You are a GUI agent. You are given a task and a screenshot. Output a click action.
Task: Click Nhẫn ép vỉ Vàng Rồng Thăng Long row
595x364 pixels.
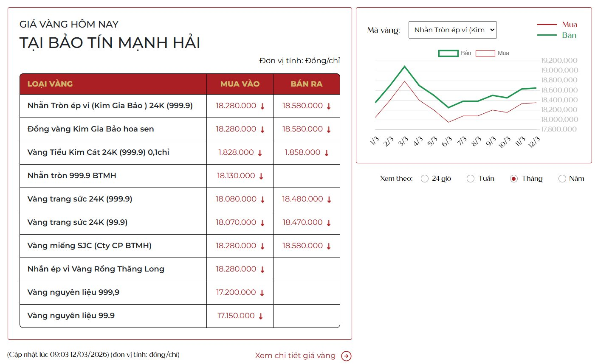pos(96,269)
